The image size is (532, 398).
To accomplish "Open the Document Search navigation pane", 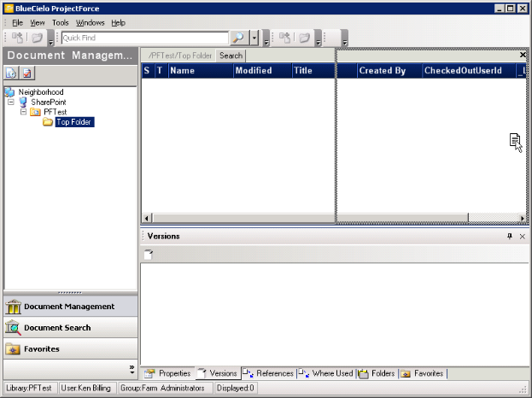I will tap(71, 328).
